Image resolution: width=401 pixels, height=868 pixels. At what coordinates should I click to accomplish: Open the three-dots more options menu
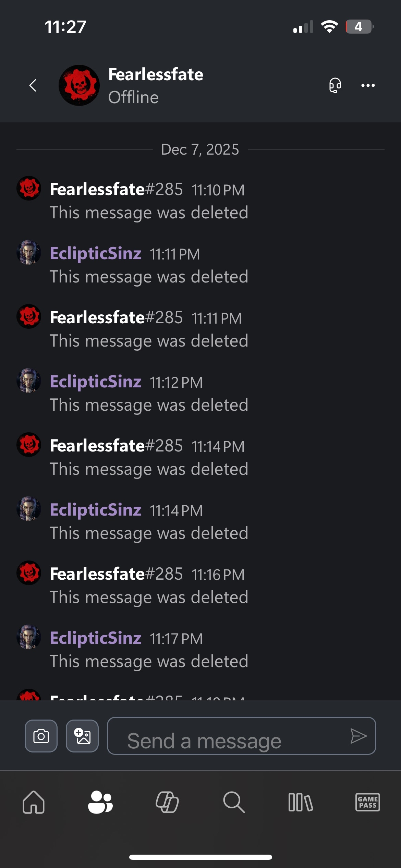368,85
